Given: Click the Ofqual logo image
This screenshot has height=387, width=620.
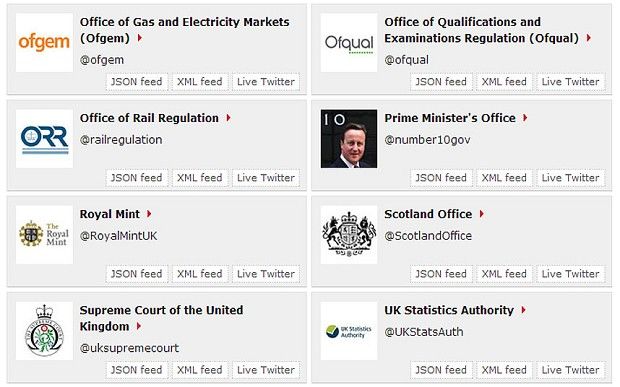Looking at the screenshot, I should (349, 42).
